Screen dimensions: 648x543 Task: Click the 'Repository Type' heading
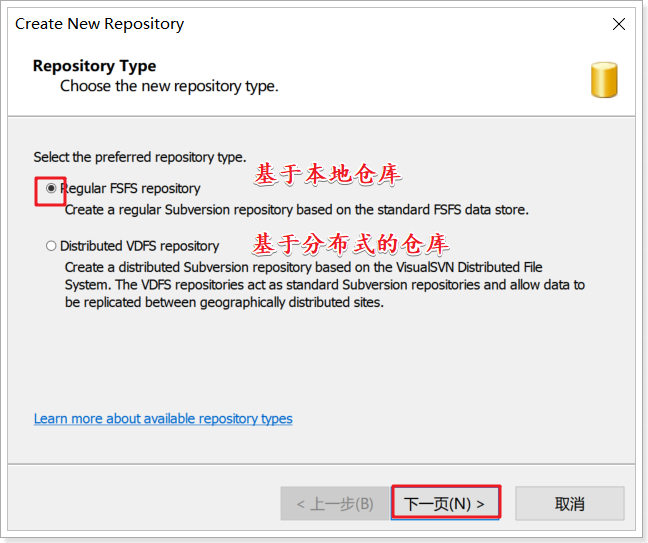tap(95, 66)
